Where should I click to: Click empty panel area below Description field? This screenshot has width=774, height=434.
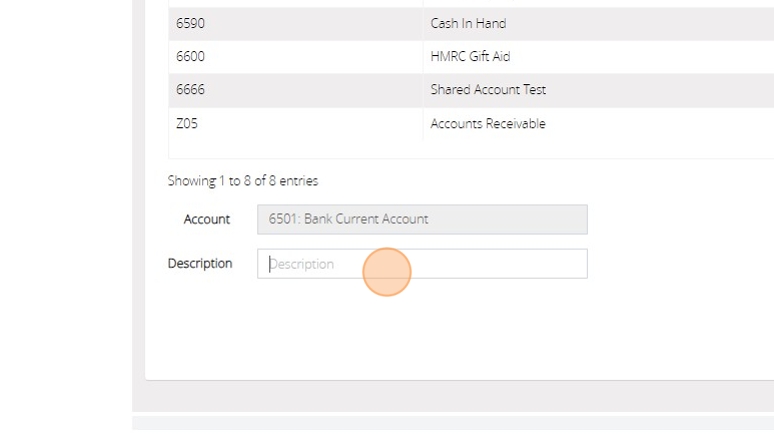point(420,330)
